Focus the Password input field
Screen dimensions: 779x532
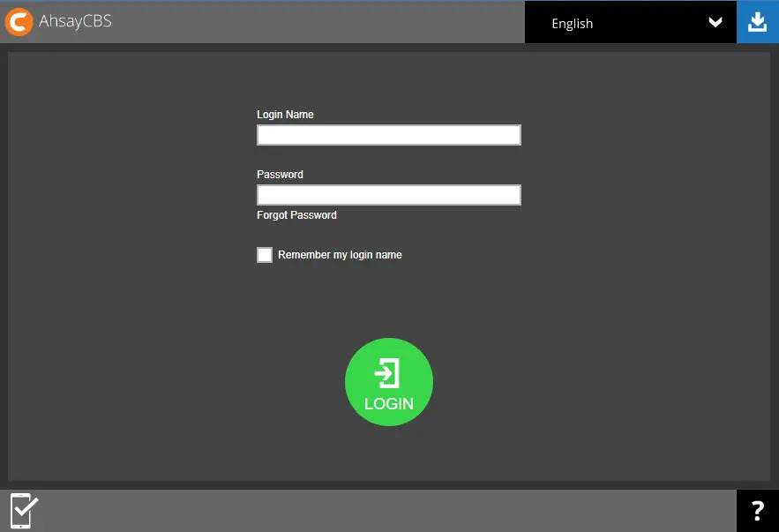[x=388, y=195]
